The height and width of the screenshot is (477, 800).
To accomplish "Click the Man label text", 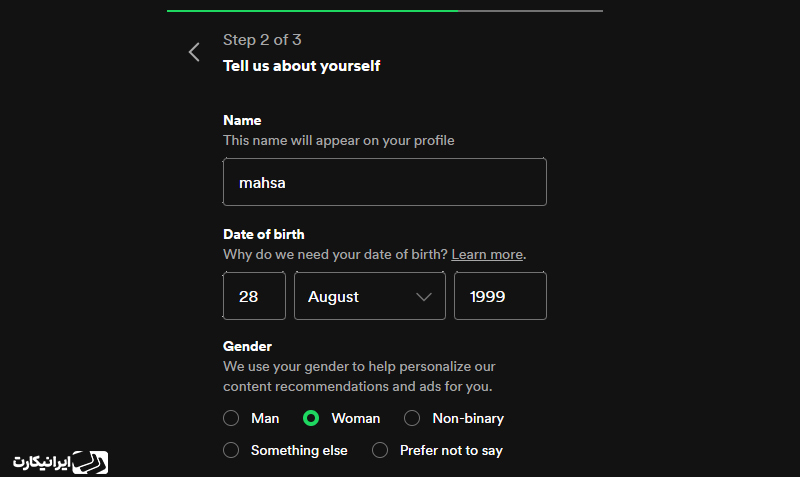I will pos(265,418).
